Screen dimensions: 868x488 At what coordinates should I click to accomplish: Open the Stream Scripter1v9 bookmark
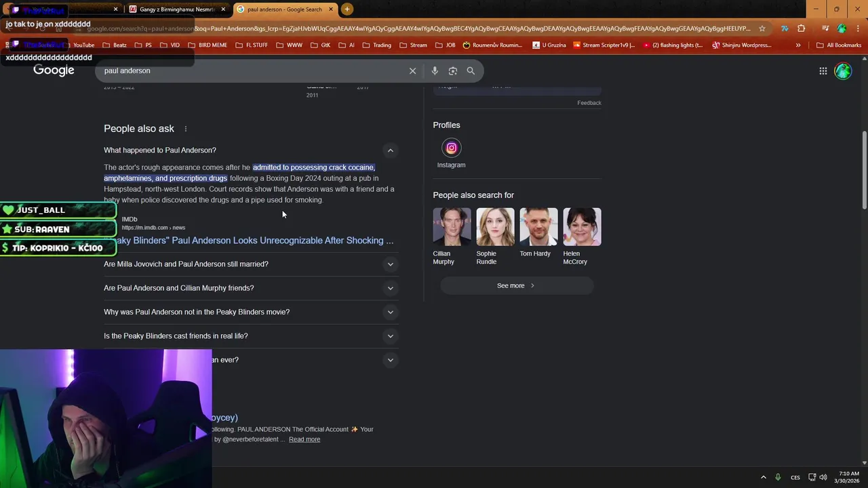604,45
